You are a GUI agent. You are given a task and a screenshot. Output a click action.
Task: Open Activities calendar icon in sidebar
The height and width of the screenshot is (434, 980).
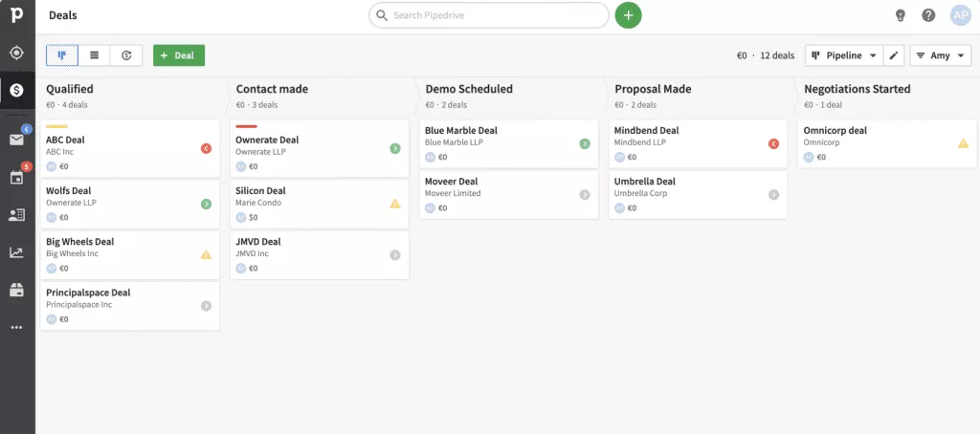(x=16, y=177)
